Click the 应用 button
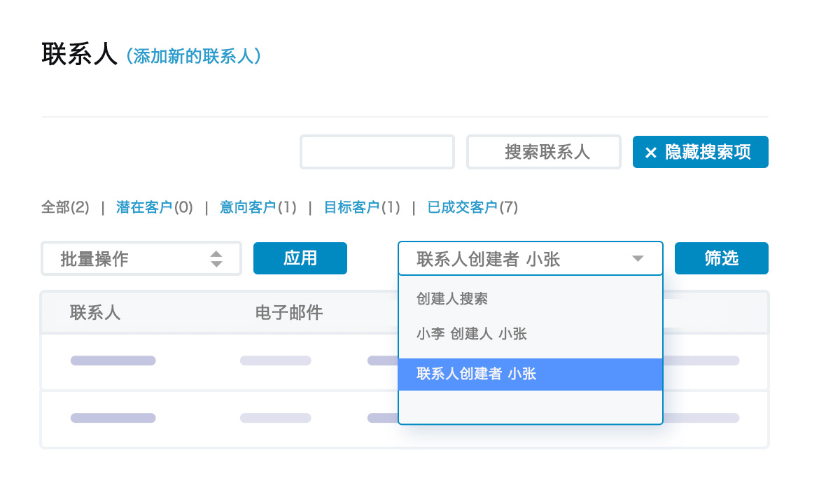The image size is (819, 504). point(300,258)
